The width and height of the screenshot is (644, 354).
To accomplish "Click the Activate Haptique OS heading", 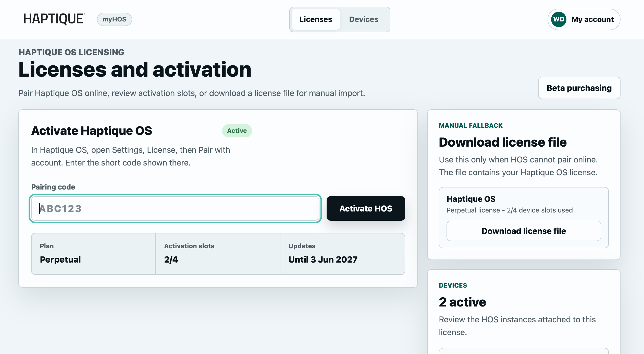I will (x=92, y=131).
